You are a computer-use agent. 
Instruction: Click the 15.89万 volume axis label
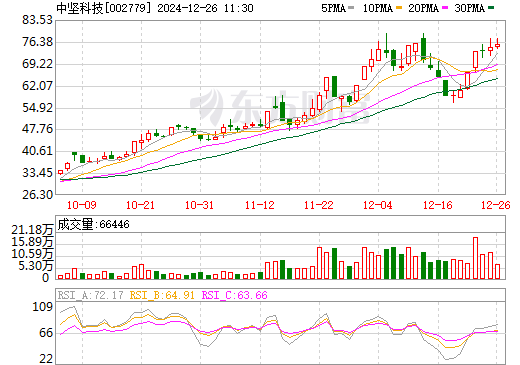[32, 242]
